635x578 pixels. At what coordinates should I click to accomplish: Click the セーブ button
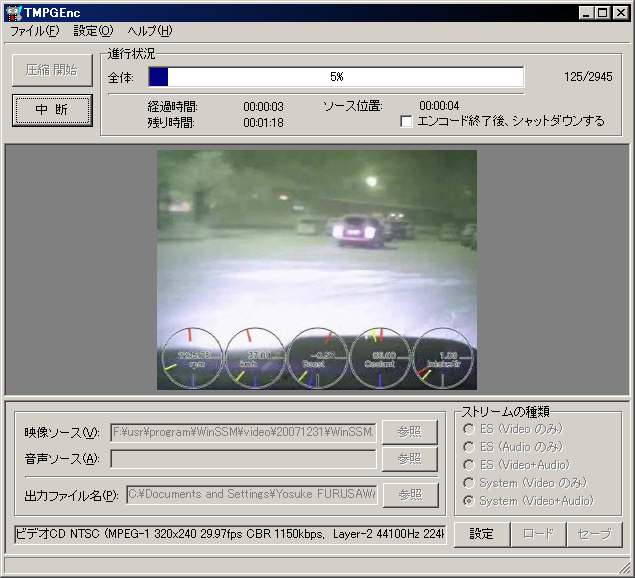click(594, 534)
